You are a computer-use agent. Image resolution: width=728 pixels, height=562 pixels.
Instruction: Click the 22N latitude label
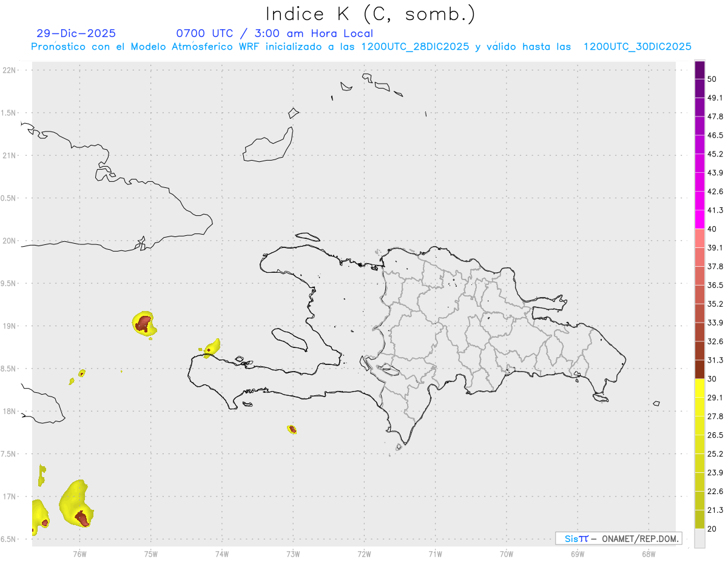9,70
